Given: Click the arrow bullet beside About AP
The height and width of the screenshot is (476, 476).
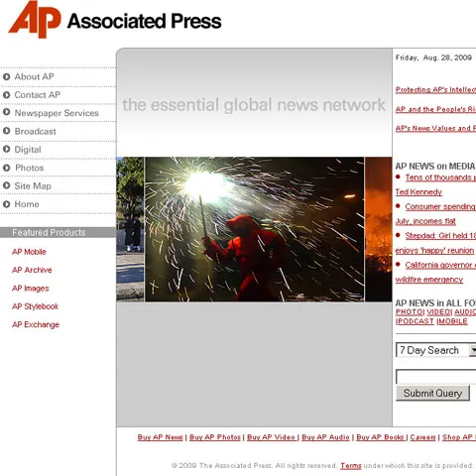Looking at the screenshot, I should 6,76.
